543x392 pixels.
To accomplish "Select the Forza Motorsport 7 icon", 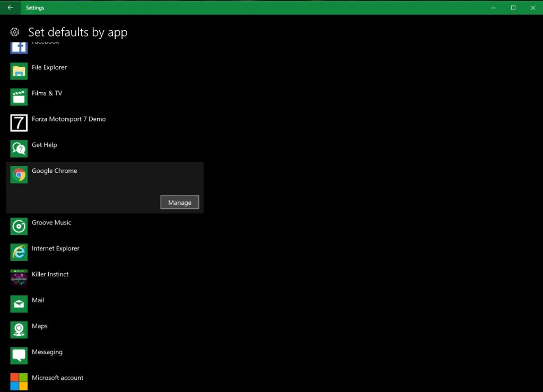I will click(19, 123).
